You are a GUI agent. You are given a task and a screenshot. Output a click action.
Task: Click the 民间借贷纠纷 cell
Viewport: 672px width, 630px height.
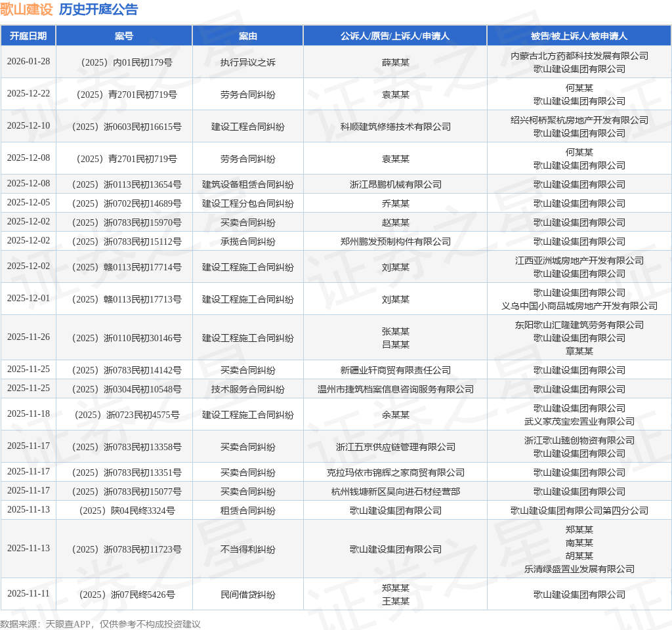coord(247,595)
